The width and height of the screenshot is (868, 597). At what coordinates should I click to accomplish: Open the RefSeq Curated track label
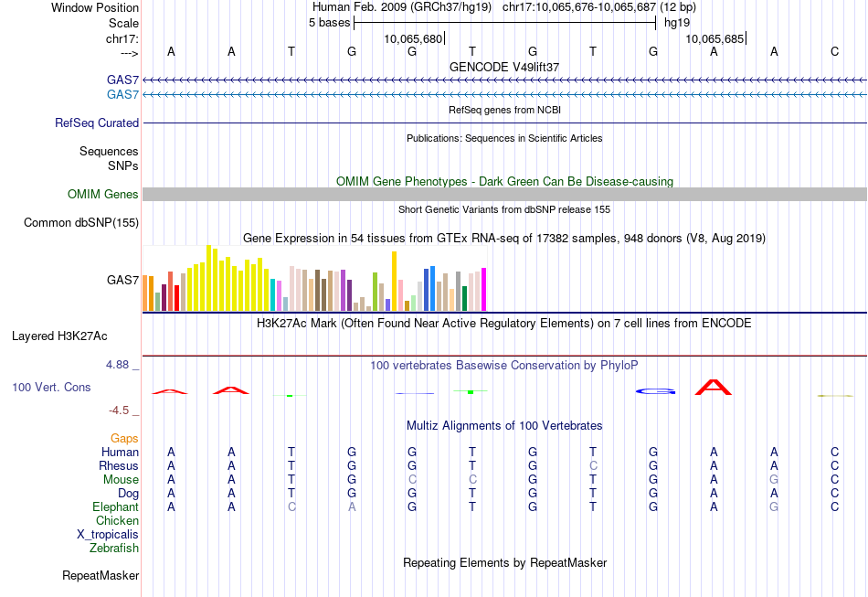pyautogui.click(x=96, y=123)
